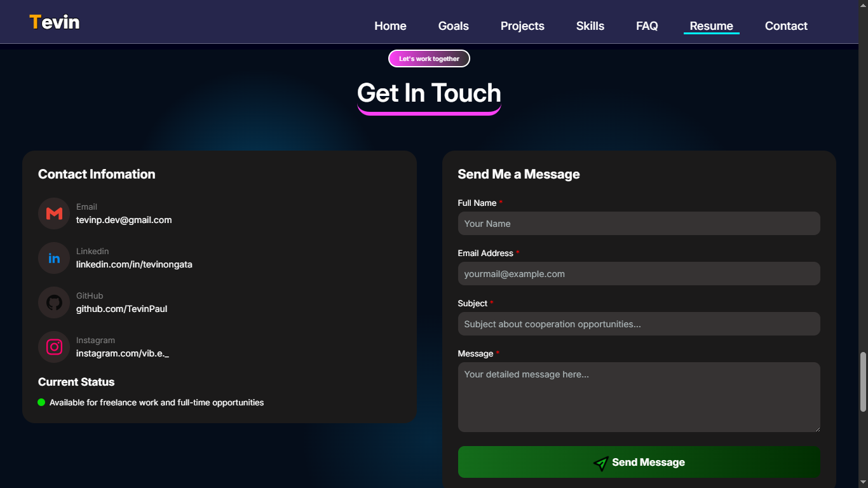Click the LinkedIn logo icon
The height and width of the screenshot is (488, 868).
click(54, 258)
